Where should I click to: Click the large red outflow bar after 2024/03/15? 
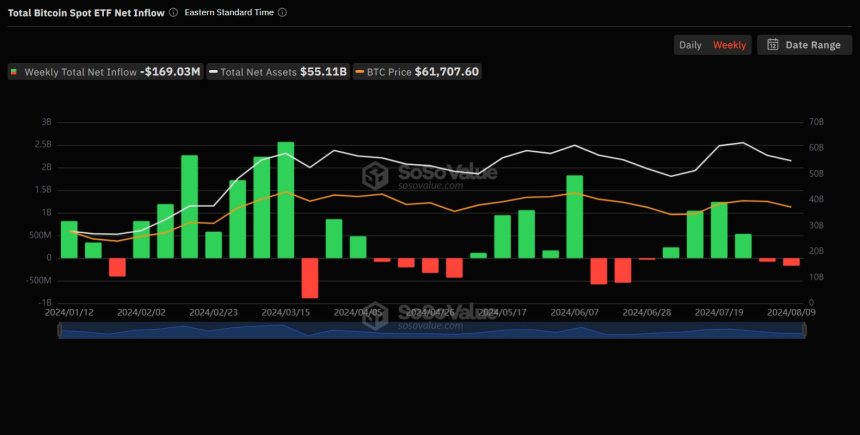tap(310, 277)
